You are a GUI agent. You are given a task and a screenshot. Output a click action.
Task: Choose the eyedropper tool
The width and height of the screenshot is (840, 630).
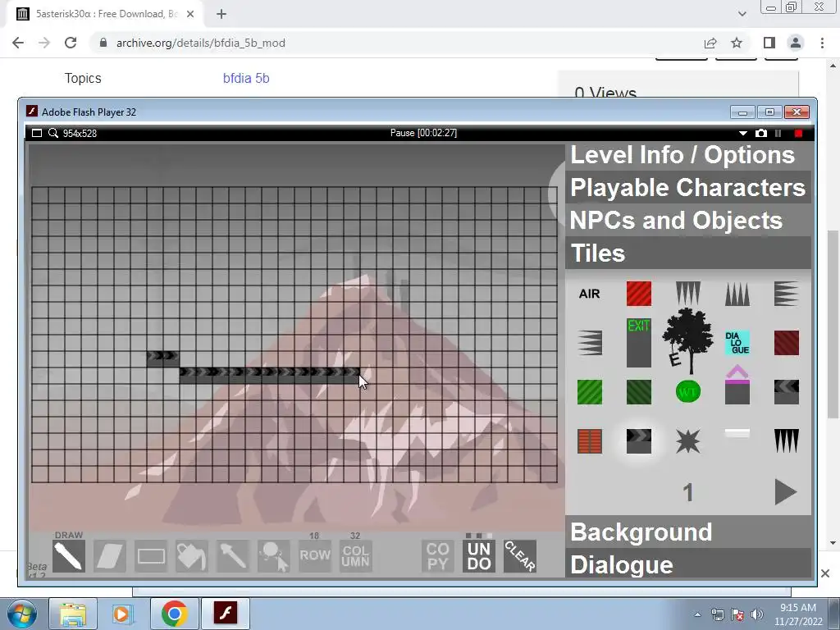pos(233,556)
